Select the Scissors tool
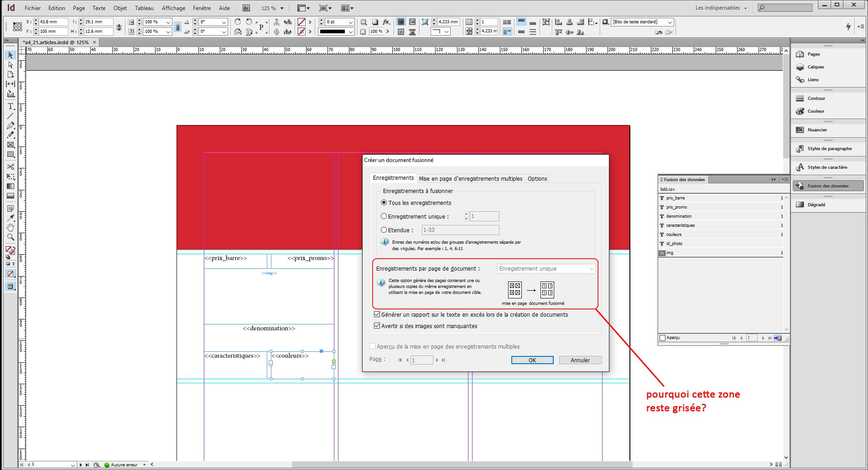The image size is (868, 470). pos(10,167)
